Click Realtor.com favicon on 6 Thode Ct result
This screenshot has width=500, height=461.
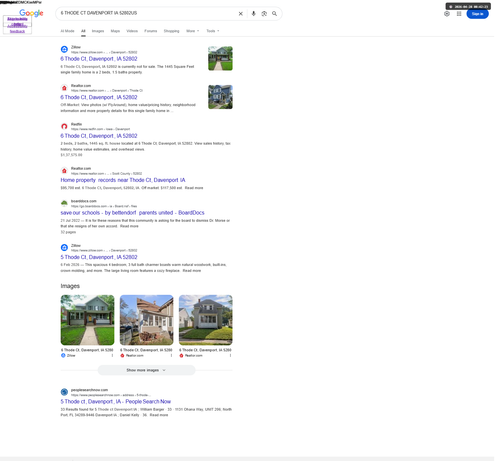click(64, 88)
